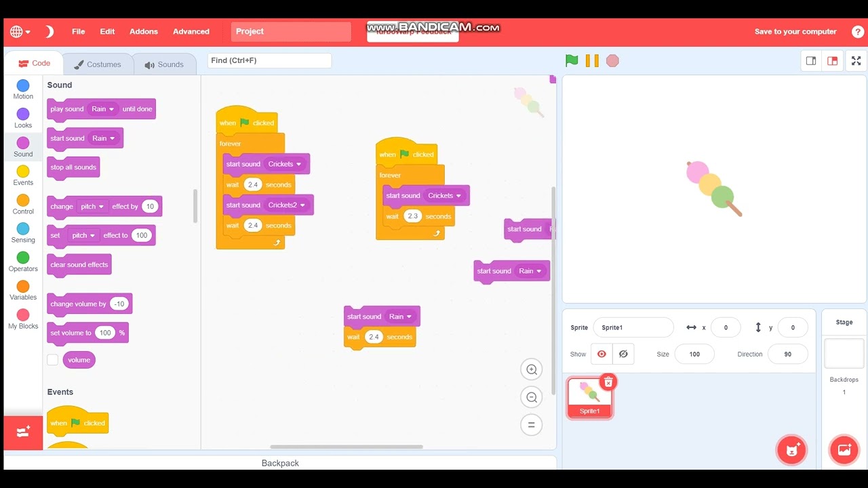The image size is (868, 488).
Task: Open the Choose a Sprite button
Action: pos(791,449)
